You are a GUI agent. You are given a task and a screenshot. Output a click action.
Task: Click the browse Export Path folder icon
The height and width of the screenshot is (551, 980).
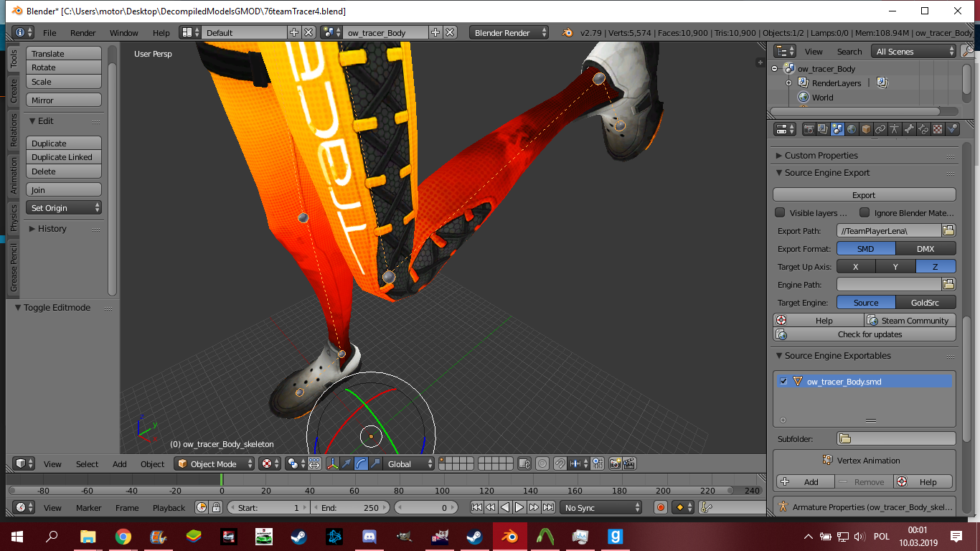[x=948, y=230]
